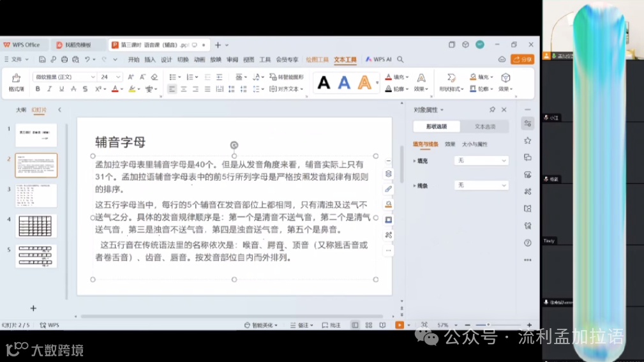The width and height of the screenshot is (644, 362).
Task: Center-align the text
Action: click(184, 89)
